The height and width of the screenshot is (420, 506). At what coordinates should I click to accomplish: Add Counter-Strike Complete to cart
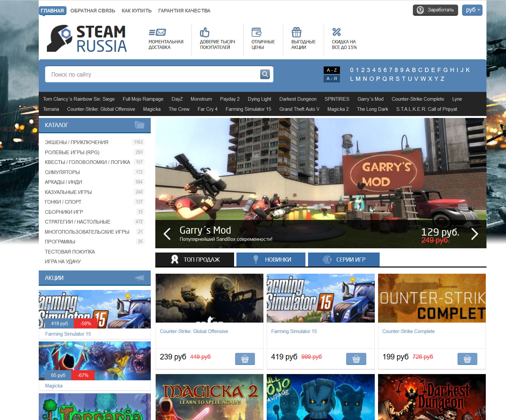[x=467, y=359]
